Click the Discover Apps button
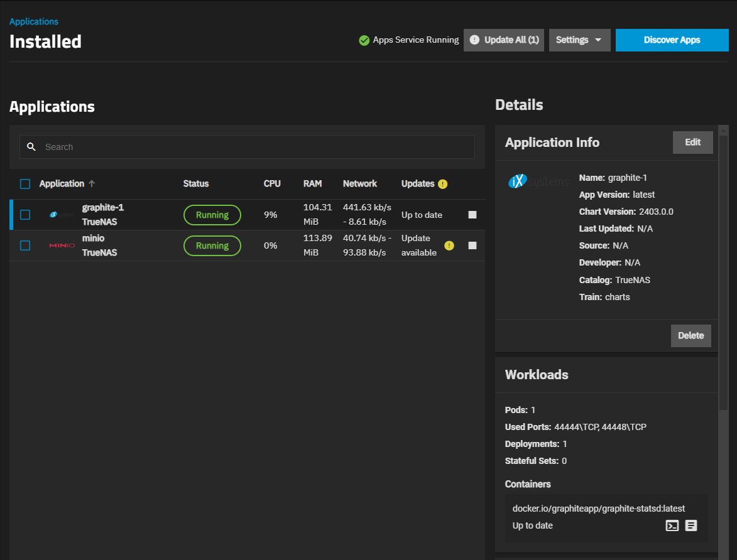This screenshot has height=560, width=737. click(x=672, y=40)
